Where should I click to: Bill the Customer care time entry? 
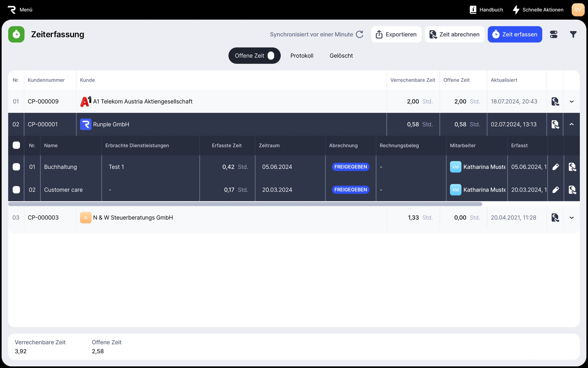[572, 190]
